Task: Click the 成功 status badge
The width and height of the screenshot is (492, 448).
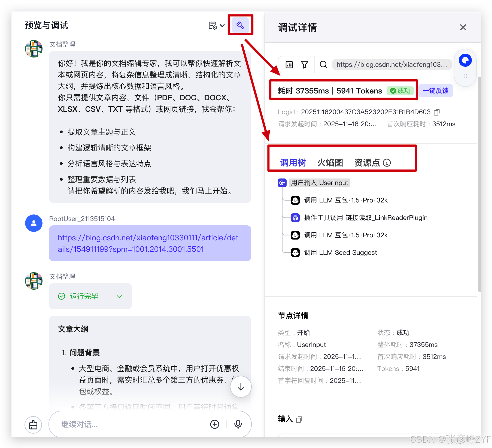Action: pyautogui.click(x=400, y=91)
